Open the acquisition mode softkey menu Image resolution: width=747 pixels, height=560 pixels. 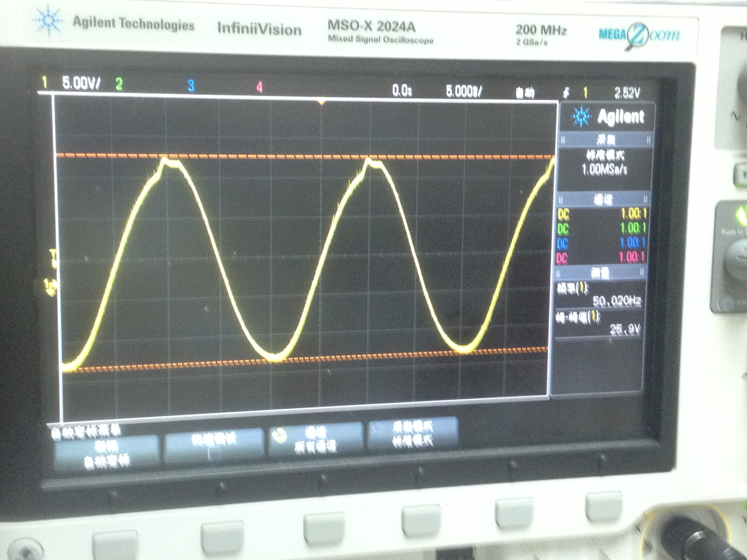[x=412, y=434]
